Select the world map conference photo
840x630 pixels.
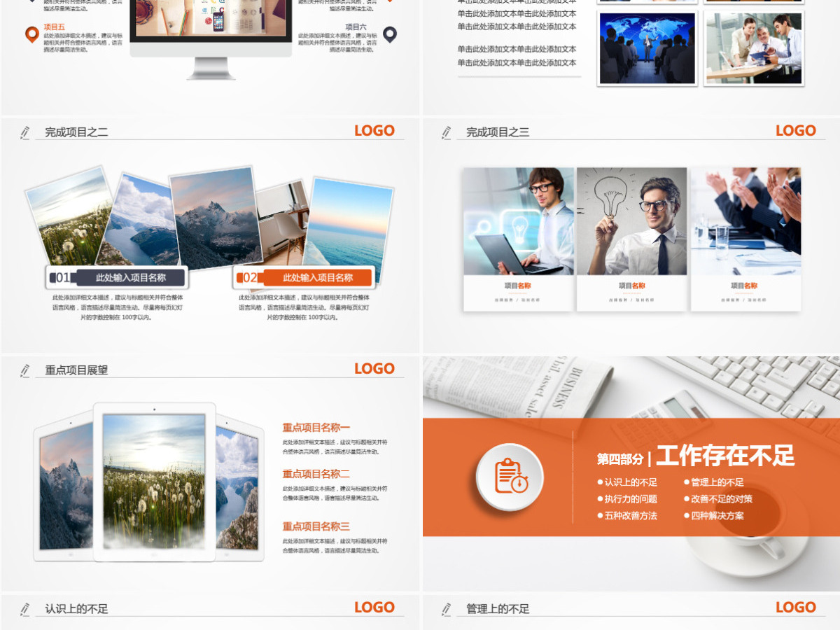click(x=647, y=48)
